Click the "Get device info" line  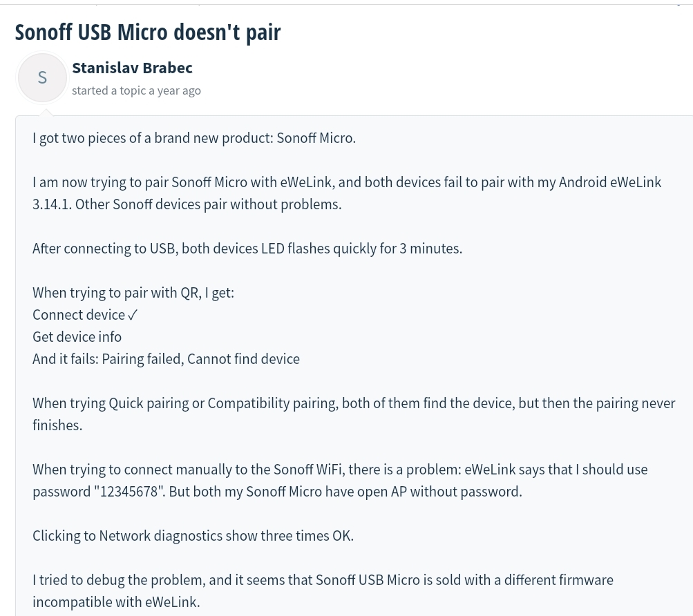(77, 337)
